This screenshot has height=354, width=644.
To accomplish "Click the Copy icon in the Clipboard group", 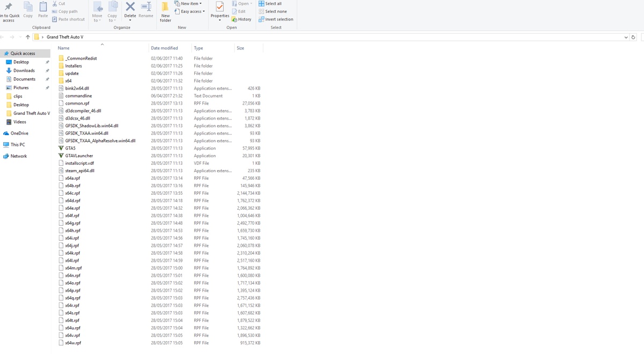I will (x=28, y=7).
